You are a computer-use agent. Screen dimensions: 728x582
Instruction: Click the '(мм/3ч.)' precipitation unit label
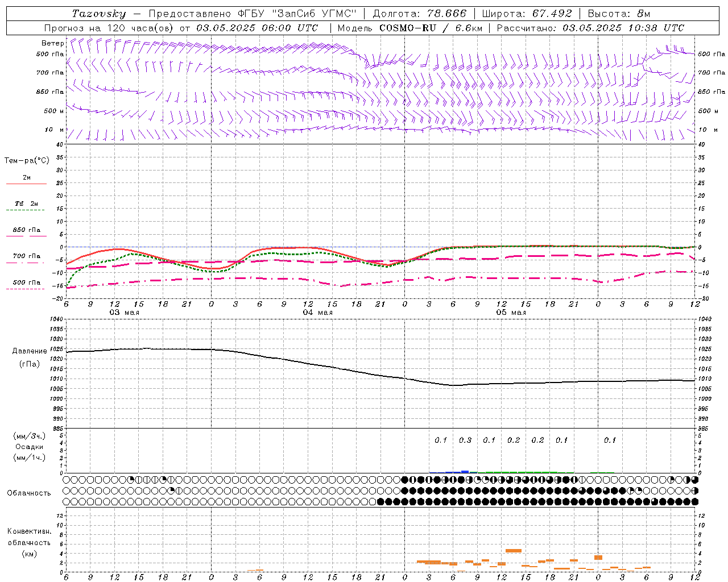tap(30, 436)
